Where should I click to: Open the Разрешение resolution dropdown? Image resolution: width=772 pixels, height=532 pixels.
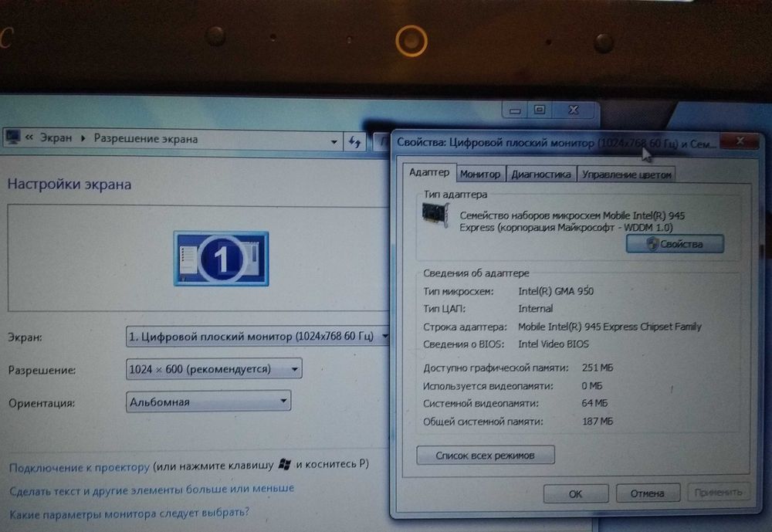(x=214, y=369)
